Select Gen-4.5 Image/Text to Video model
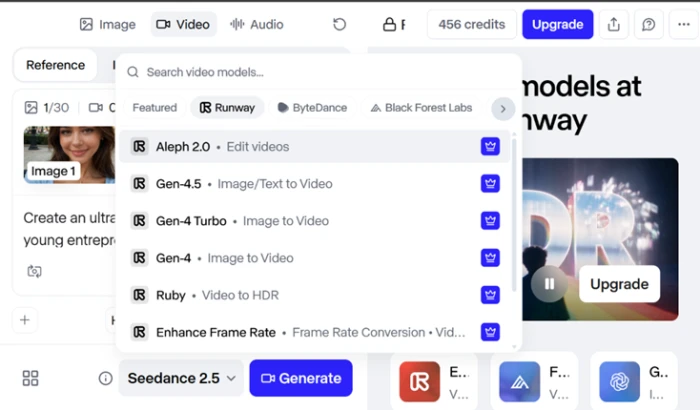The height and width of the screenshot is (410, 700). coord(314,184)
